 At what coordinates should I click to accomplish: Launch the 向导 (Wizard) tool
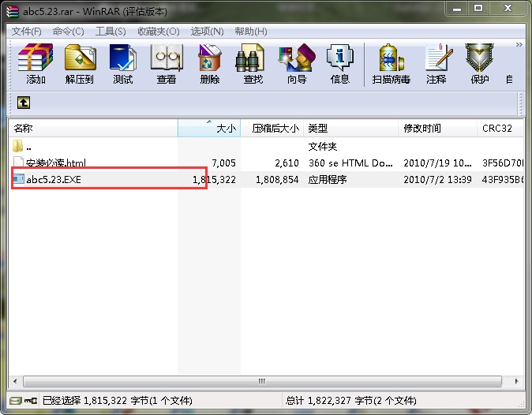297,63
